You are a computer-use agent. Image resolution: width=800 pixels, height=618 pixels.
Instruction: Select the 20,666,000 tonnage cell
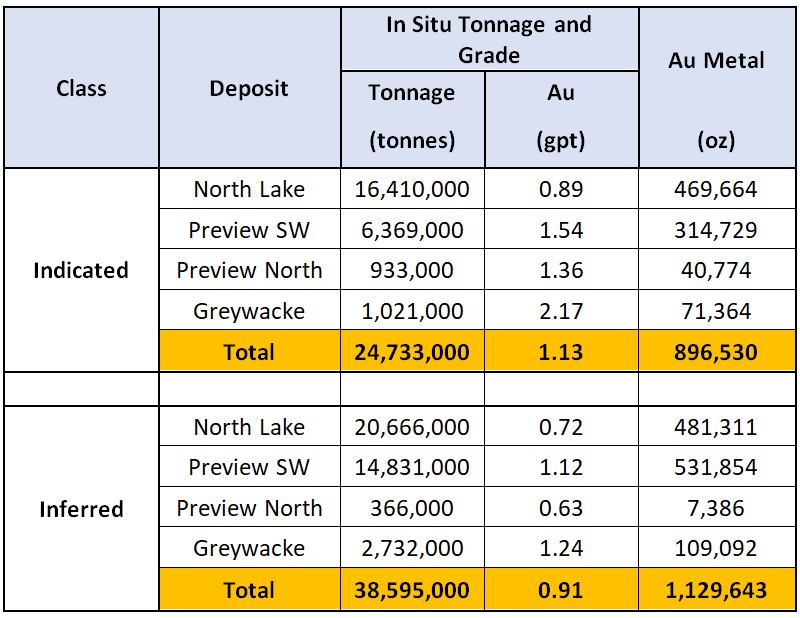(x=412, y=427)
